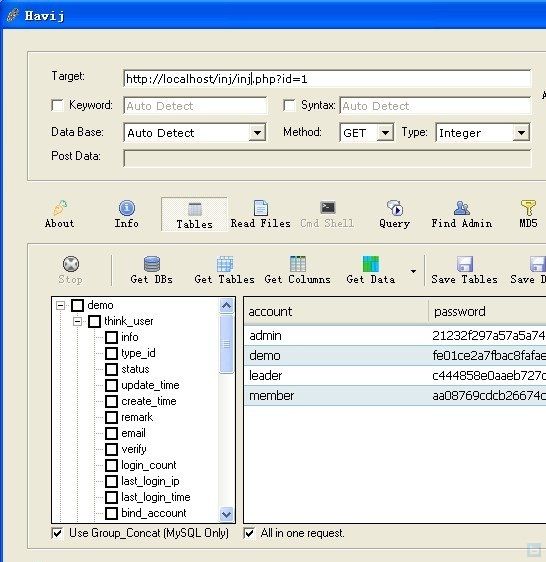This screenshot has height=562, width=546.
Task: Open the Read Files tool
Action: [x=261, y=214]
